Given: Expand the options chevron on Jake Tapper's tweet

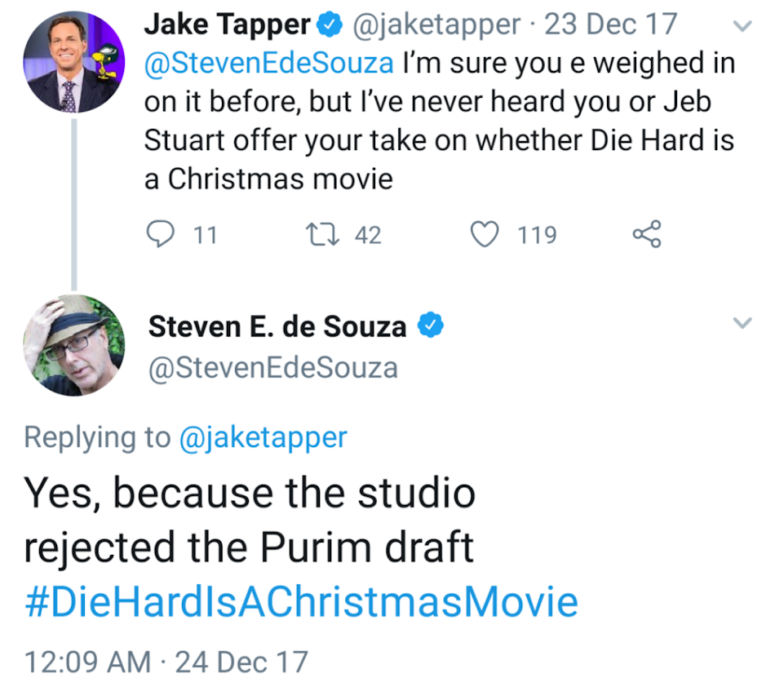Looking at the screenshot, I should [x=742, y=26].
